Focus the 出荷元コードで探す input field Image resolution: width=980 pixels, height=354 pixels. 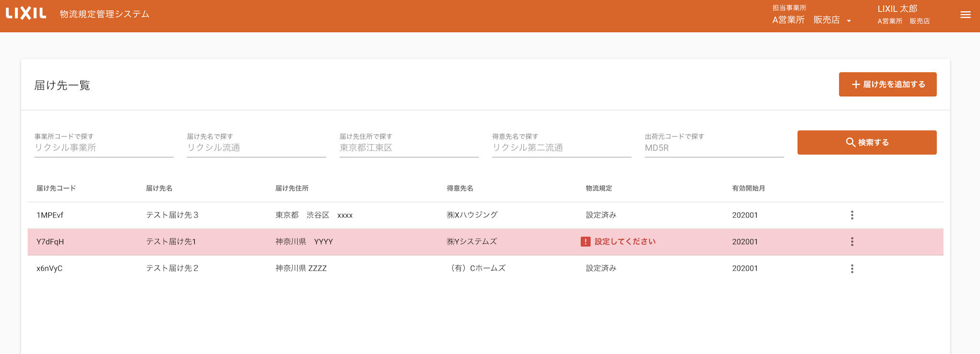[x=714, y=148]
